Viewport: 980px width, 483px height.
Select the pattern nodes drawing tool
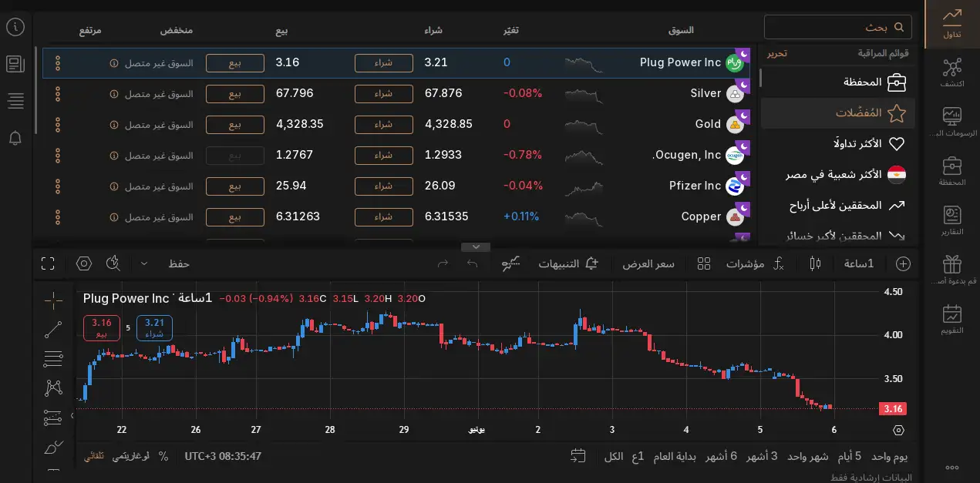[53, 387]
